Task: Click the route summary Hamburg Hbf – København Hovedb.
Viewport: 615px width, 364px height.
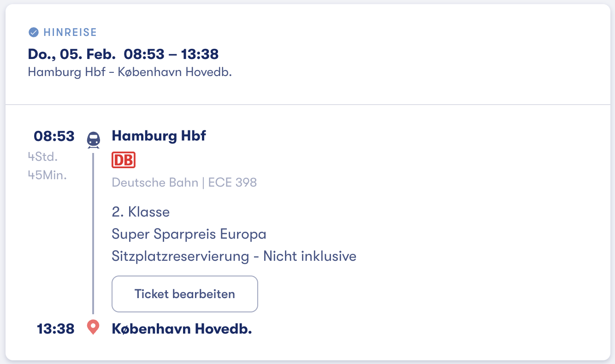Action: (130, 72)
